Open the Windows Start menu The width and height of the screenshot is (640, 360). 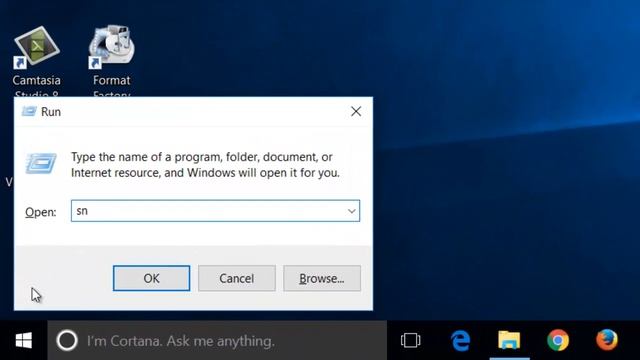(x=24, y=340)
